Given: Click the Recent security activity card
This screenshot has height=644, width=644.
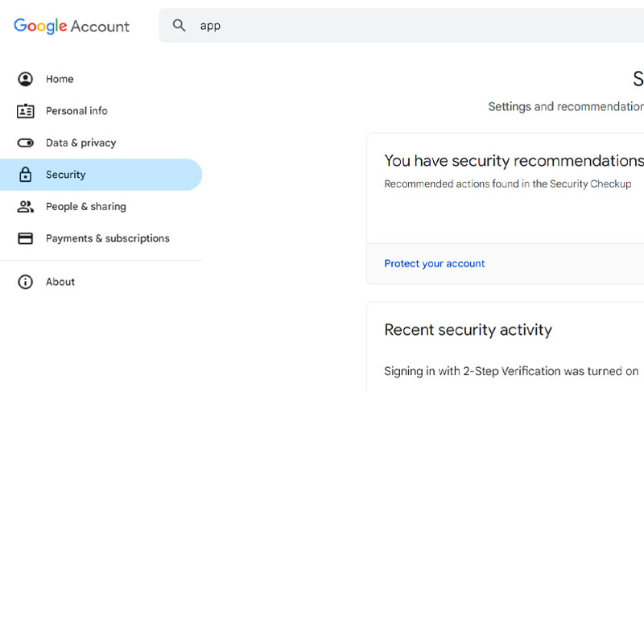Looking at the screenshot, I should 469,329.
